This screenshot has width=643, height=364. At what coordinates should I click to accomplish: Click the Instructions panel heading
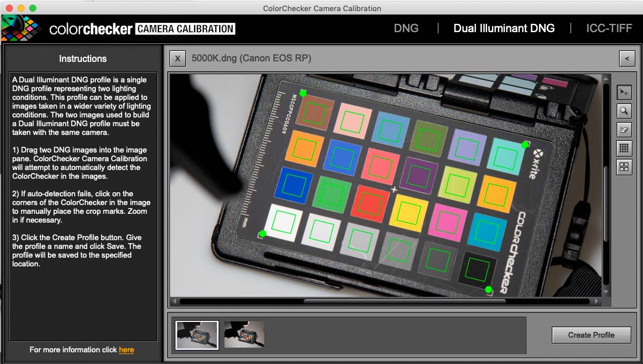click(x=83, y=58)
